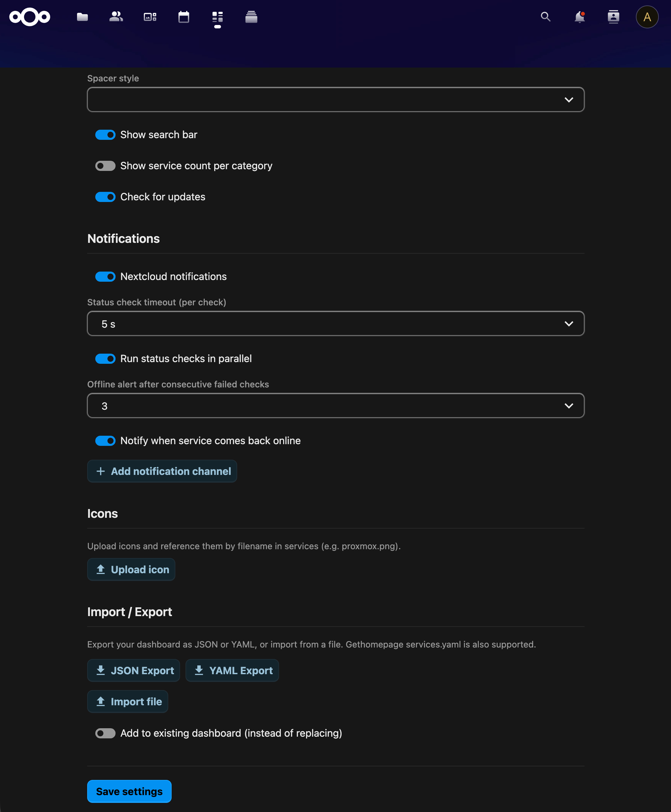Disable the Show search bar toggle
Viewport: 671px width, 812px height.
[105, 135]
